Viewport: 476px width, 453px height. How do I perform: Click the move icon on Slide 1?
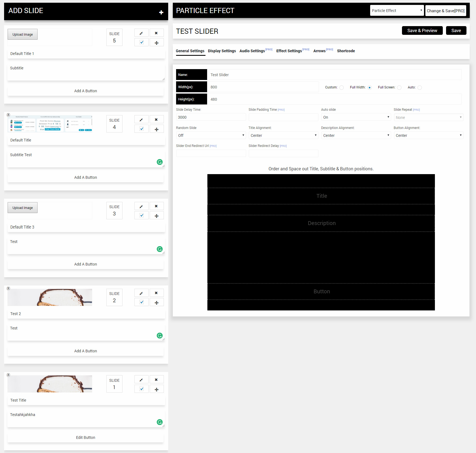pyautogui.click(x=156, y=389)
